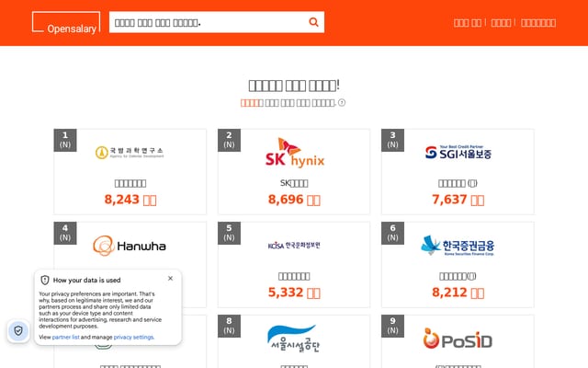Open the Hanwha logo
The height and width of the screenshot is (368, 588).
130,246
